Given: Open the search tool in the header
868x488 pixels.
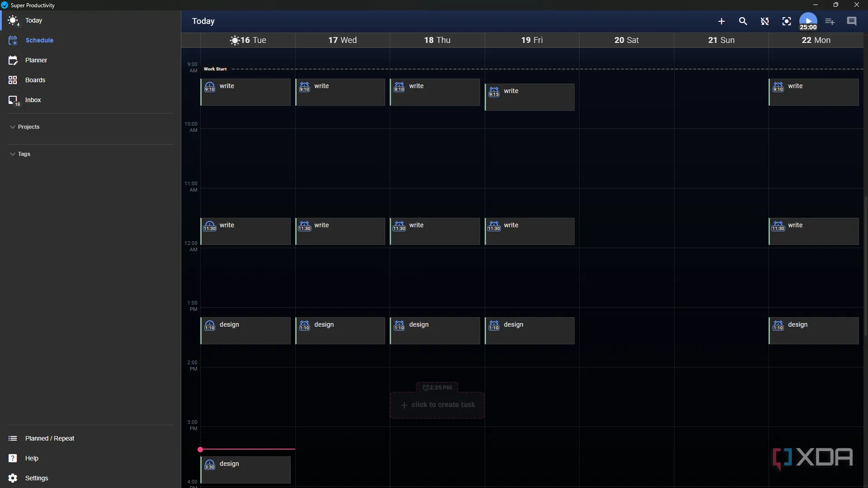Looking at the screenshot, I should 743,21.
